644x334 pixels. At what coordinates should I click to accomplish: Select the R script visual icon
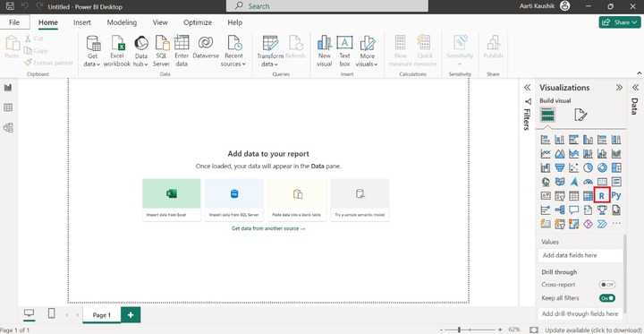(x=602, y=196)
